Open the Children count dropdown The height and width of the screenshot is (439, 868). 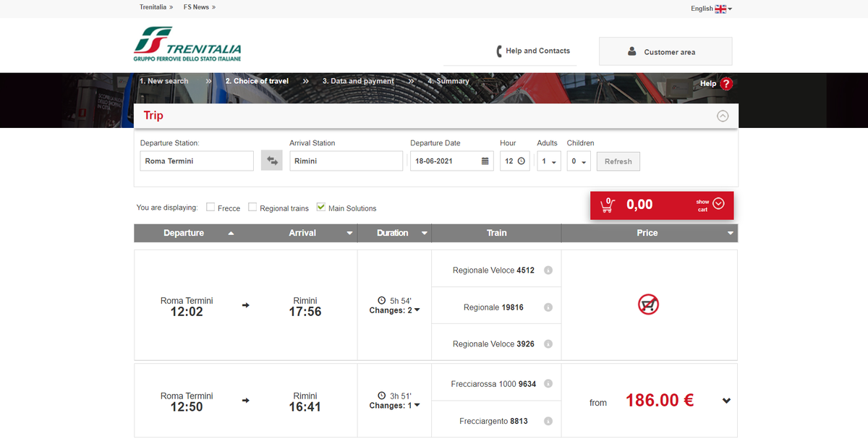click(579, 161)
